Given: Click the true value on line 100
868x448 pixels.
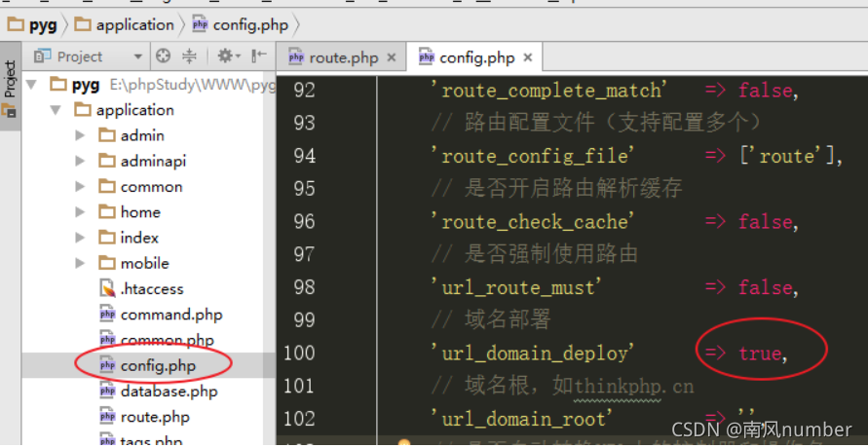Looking at the screenshot, I should click(x=760, y=353).
